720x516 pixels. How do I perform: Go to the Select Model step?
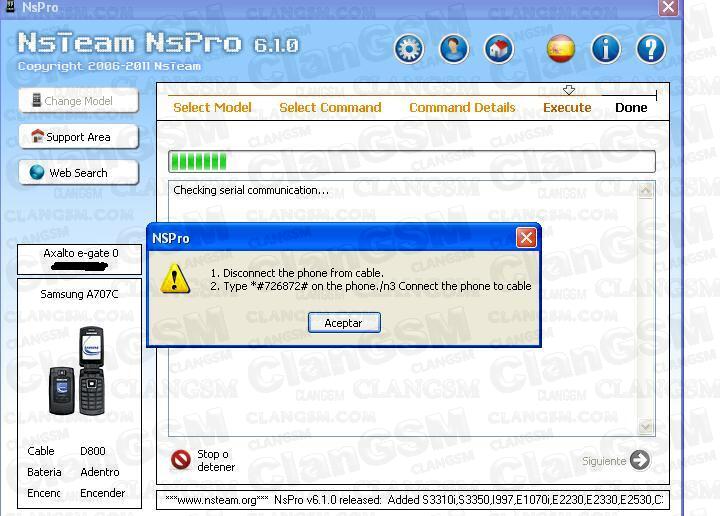pyautogui.click(x=212, y=107)
